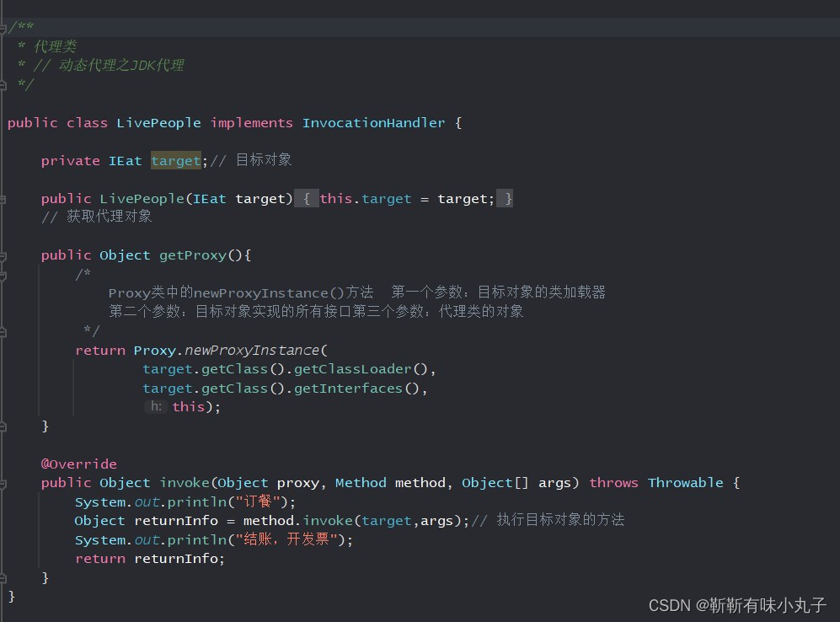This screenshot has height=622, width=840.
Task: Click the newProxyInstance method call
Action: click(252, 351)
